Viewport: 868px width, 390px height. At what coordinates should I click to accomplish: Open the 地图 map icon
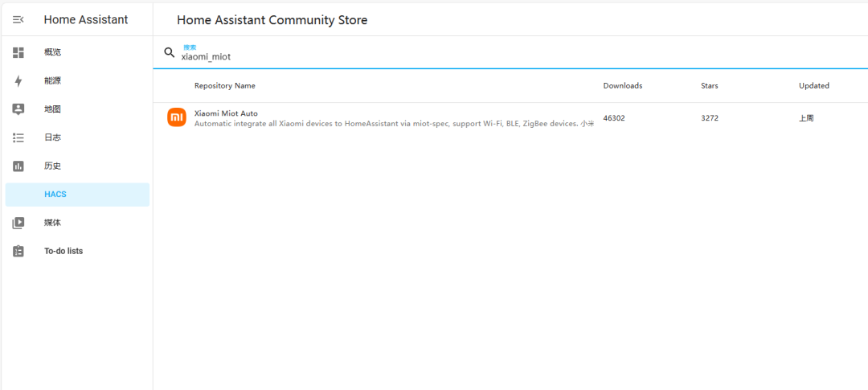click(18, 109)
